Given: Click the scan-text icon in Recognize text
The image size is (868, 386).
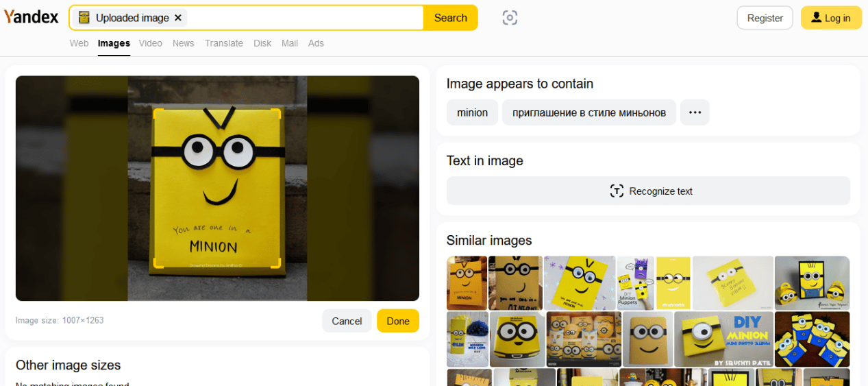Looking at the screenshot, I should pos(617,191).
